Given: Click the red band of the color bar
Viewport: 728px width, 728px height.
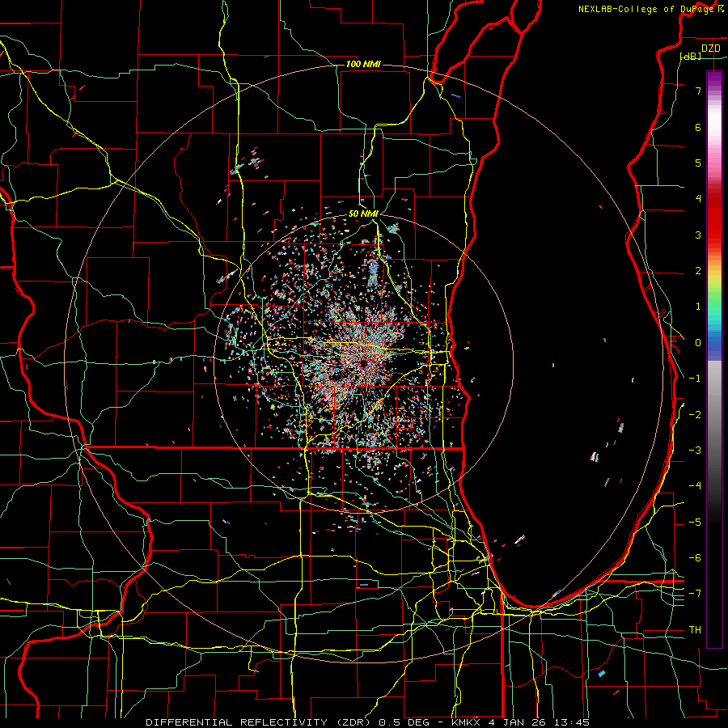Looking at the screenshot, I should click(714, 223).
